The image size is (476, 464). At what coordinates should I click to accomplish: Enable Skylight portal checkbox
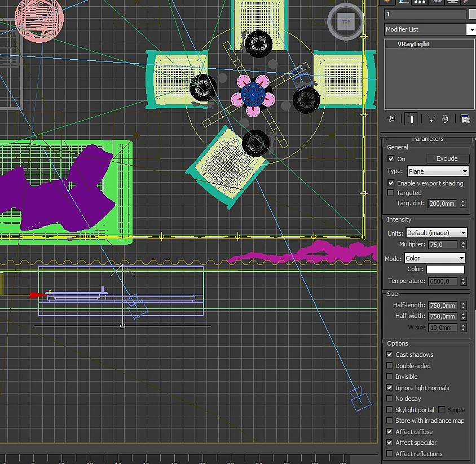(390, 409)
